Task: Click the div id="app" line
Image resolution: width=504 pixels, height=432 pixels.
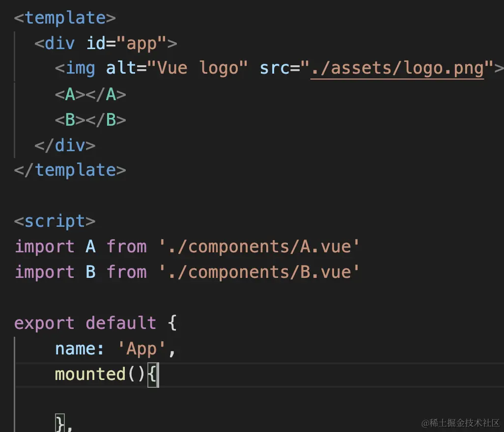Action: [x=106, y=43]
